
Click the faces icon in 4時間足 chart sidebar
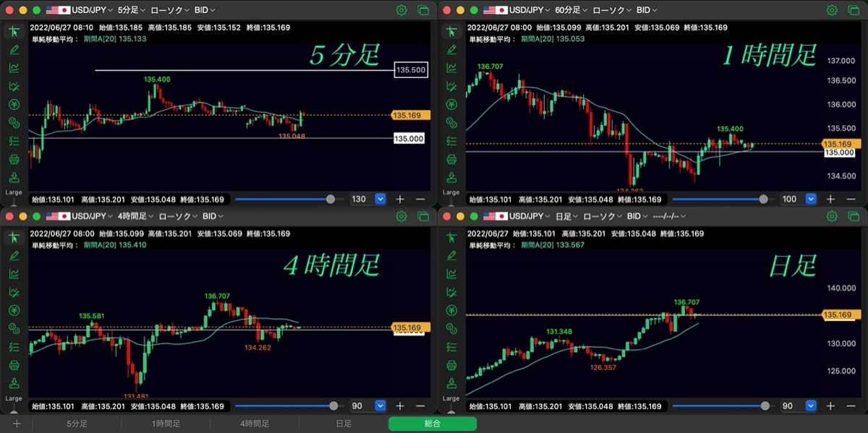[x=14, y=328]
